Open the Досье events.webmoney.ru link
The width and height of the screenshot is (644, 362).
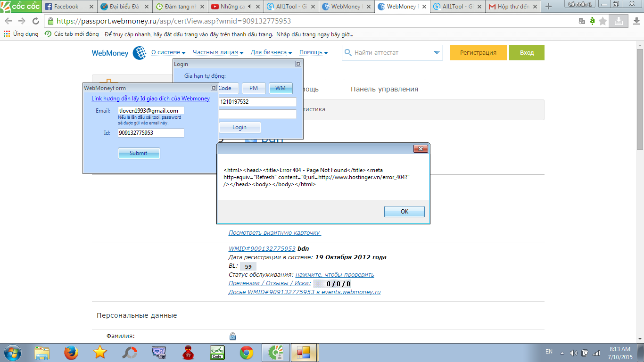305,292
